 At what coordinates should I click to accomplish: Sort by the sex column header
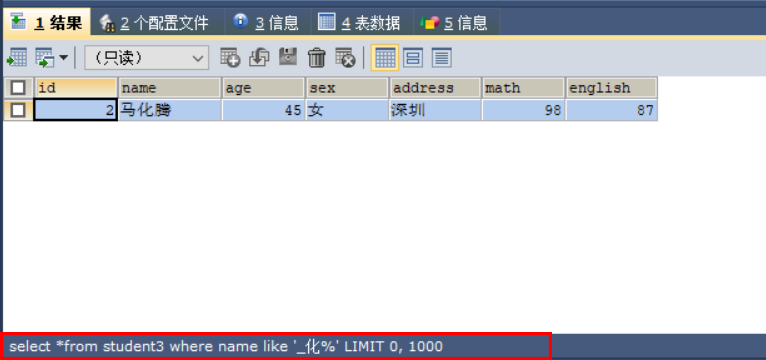pyautogui.click(x=347, y=88)
